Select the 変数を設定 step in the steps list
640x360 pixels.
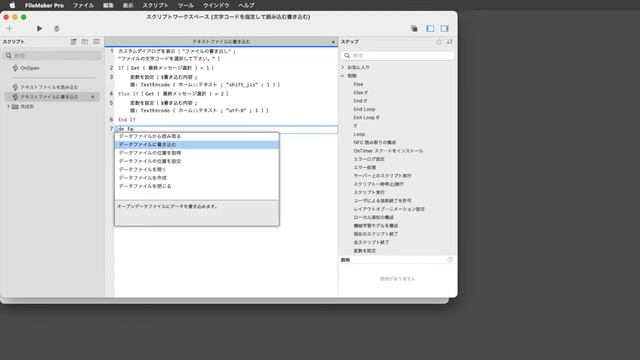pyautogui.click(x=364, y=251)
